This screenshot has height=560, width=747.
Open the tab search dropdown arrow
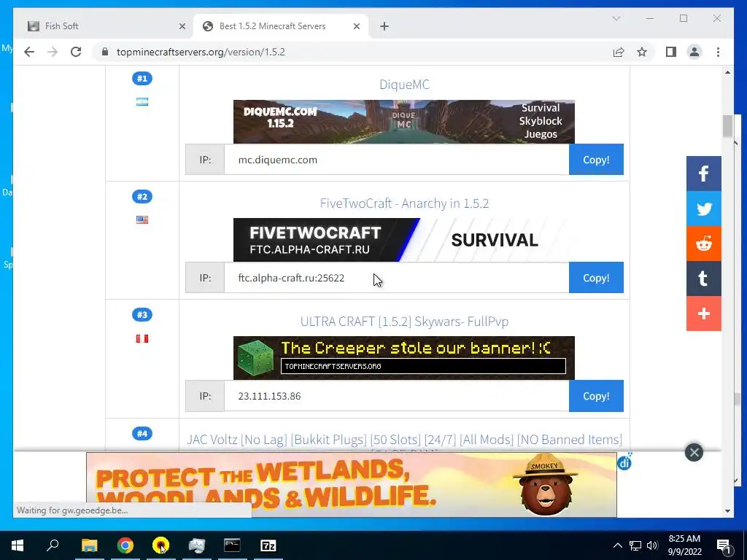click(x=616, y=18)
